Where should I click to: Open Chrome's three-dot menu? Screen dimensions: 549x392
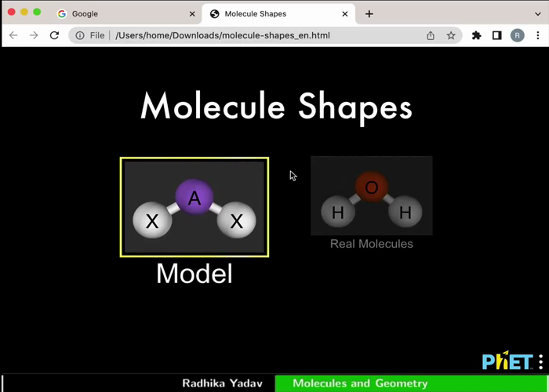tap(537, 35)
